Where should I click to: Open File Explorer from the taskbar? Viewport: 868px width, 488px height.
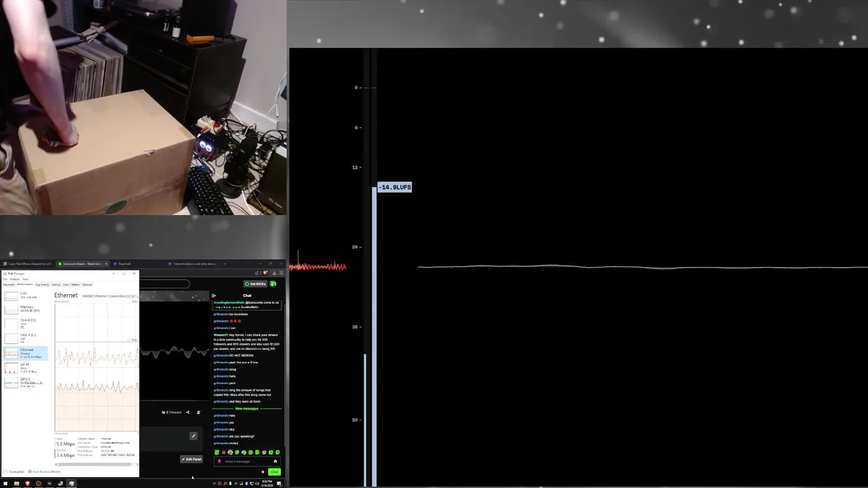coord(16,483)
